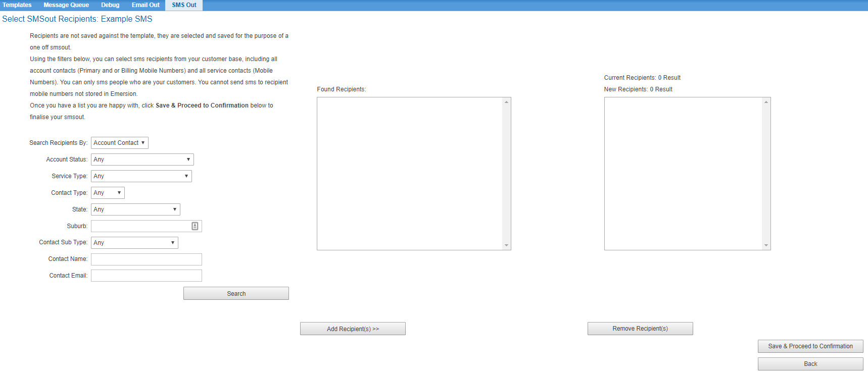Go to the Debug tab

110,5
